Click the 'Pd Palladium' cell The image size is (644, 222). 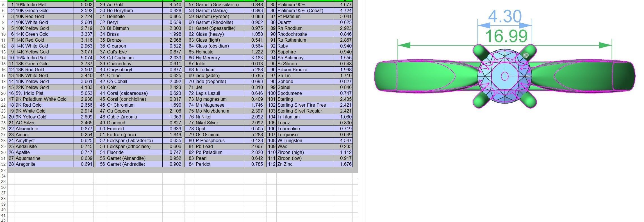(219, 152)
